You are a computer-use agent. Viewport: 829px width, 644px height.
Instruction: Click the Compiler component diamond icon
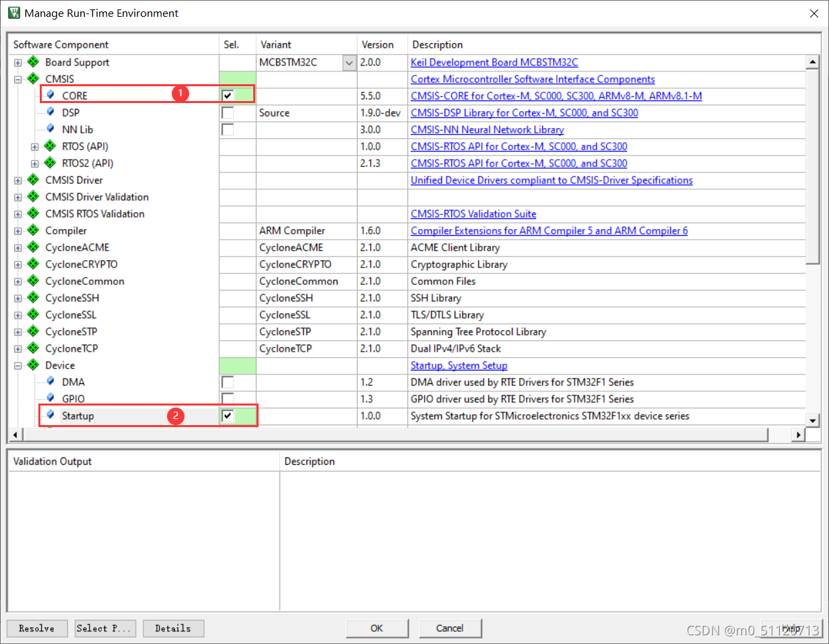coord(33,230)
